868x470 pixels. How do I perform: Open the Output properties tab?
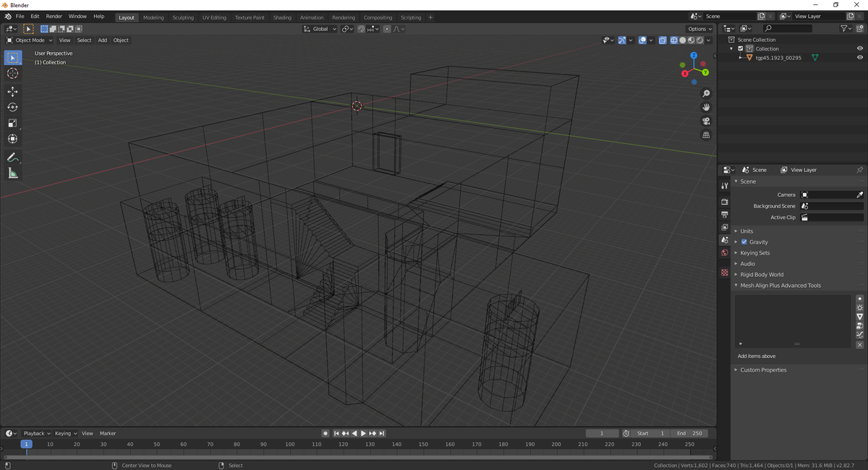724,215
